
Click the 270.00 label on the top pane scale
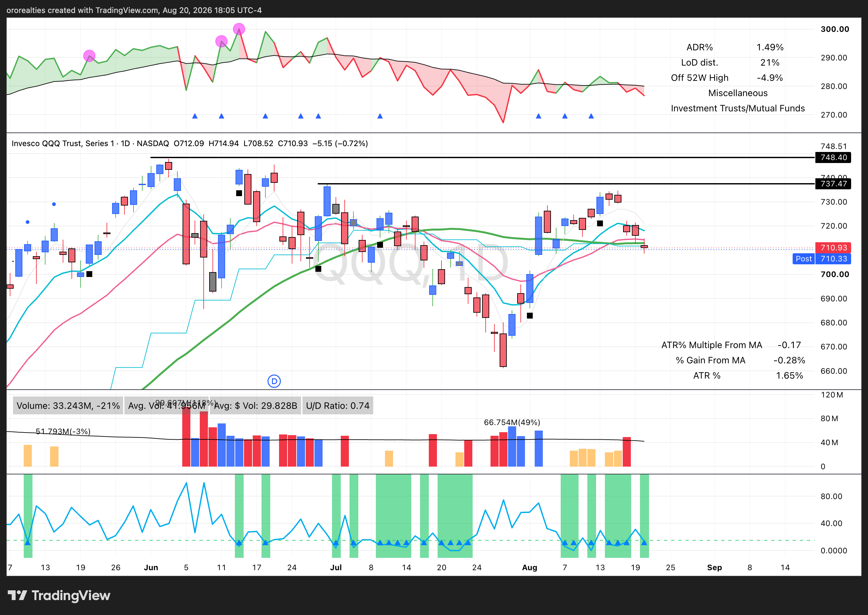(x=834, y=115)
